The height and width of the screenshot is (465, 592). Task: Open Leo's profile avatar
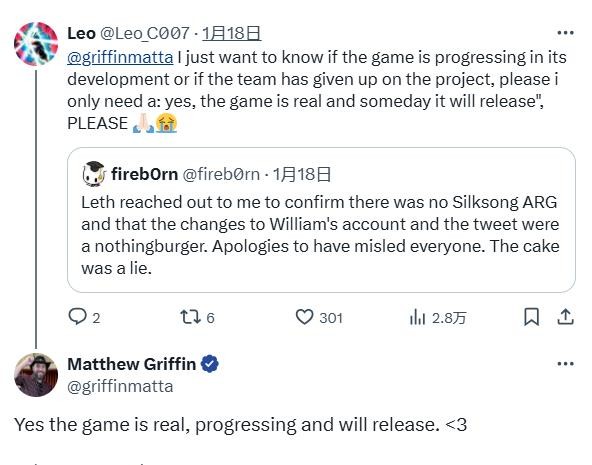pyautogui.click(x=36, y=44)
